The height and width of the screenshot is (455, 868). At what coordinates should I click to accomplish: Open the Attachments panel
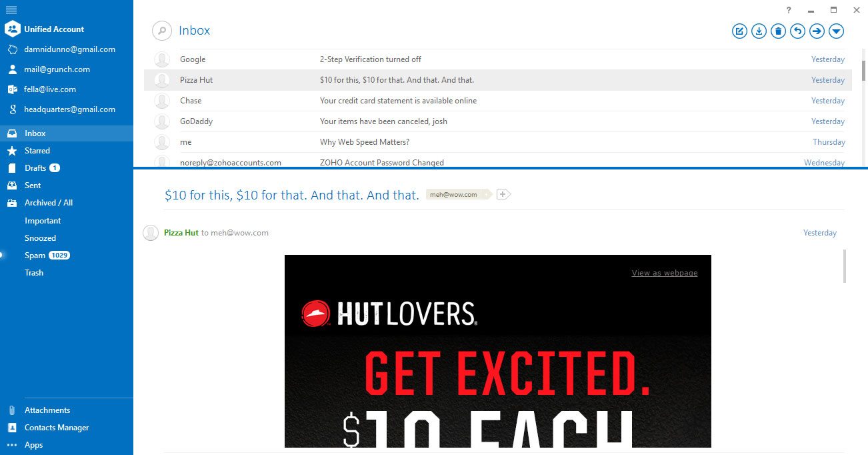47,410
